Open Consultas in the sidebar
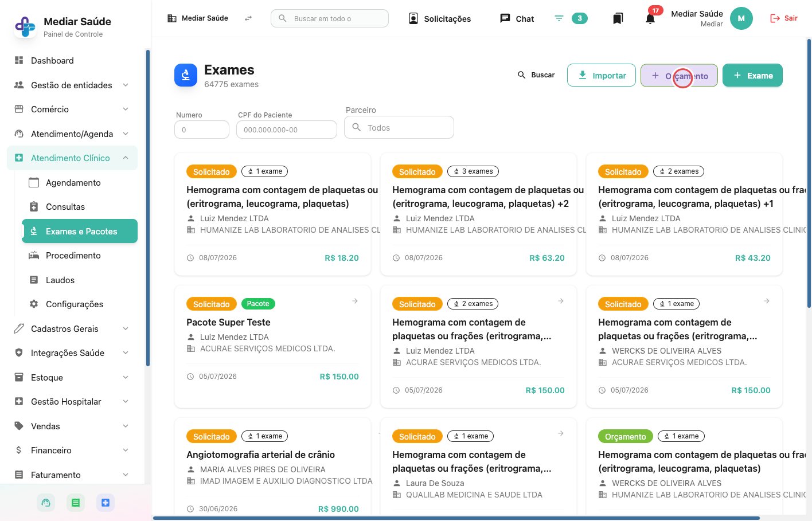The width and height of the screenshot is (812, 521). click(x=65, y=207)
